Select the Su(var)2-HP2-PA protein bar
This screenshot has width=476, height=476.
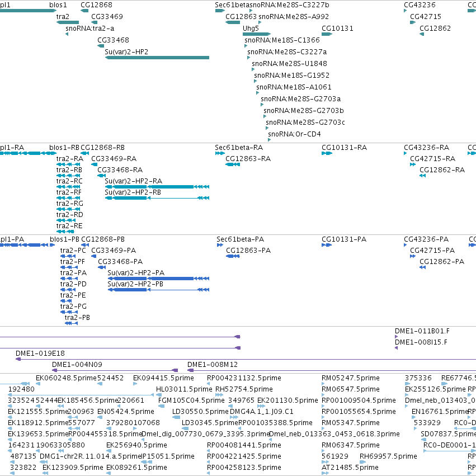(x=158, y=279)
